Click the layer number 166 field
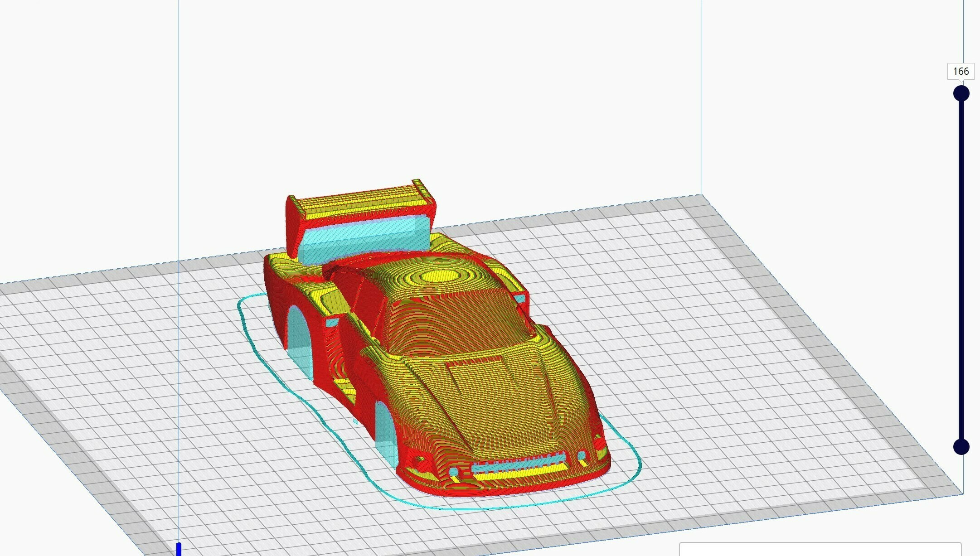 (961, 72)
